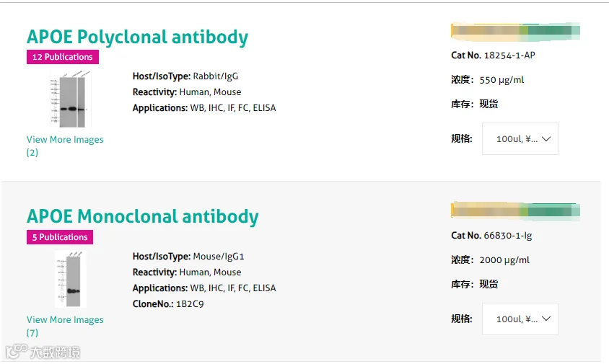The width and height of the screenshot is (609, 364).
Task: Click the pink 5 Publications badge
Action: pos(60,237)
